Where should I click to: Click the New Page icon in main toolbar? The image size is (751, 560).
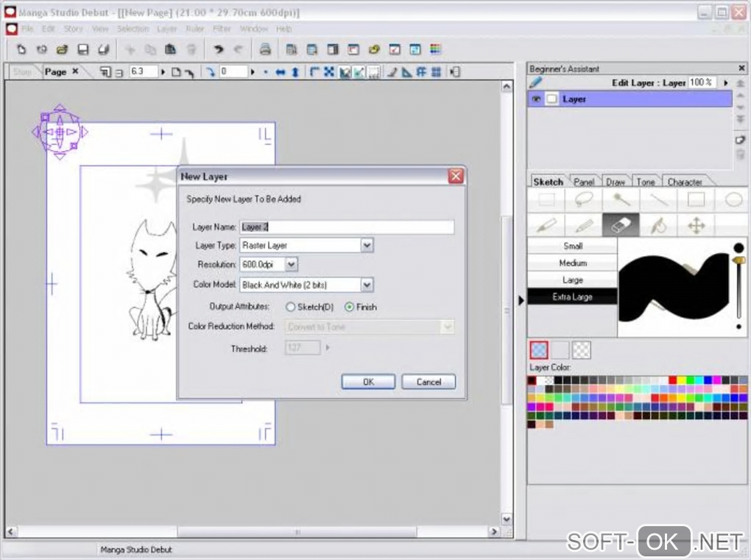21,49
